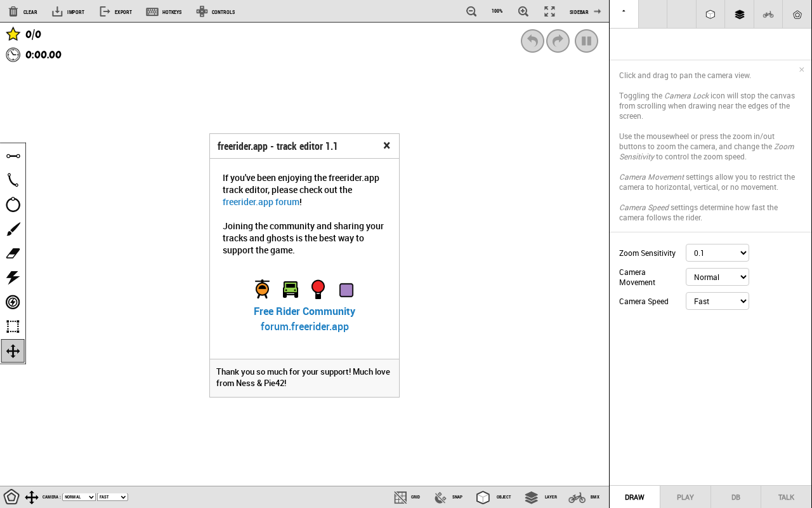
Task: Open the freerider.app forum link
Action: (x=261, y=202)
